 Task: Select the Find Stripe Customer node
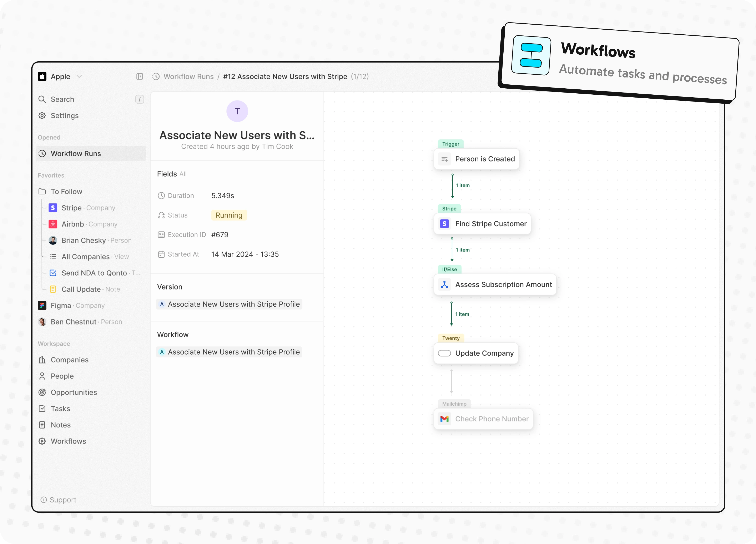click(x=482, y=224)
